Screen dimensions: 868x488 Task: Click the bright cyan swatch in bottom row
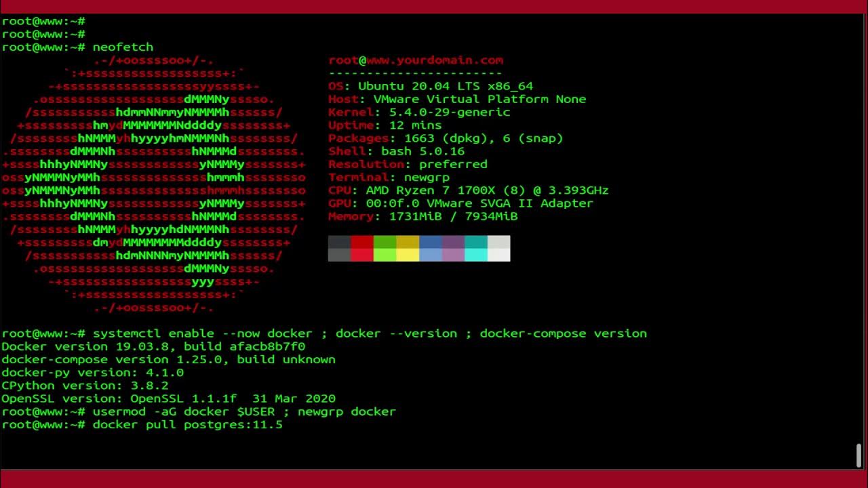[476, 255]
